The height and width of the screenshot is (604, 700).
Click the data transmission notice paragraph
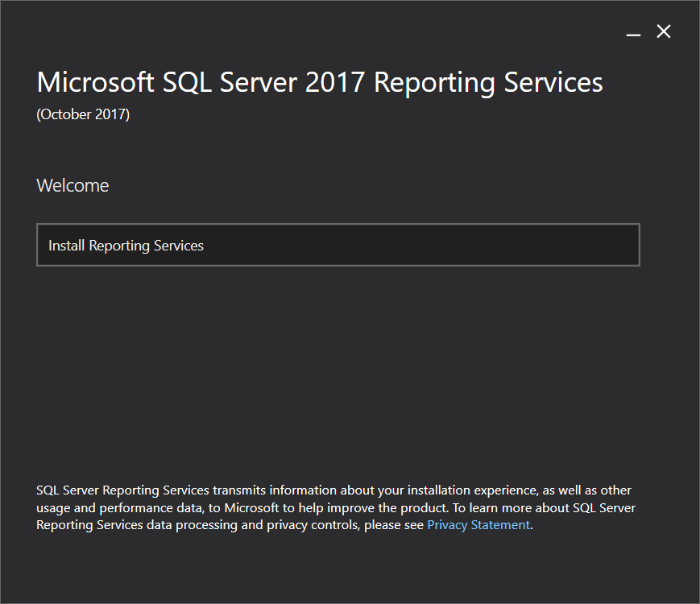point(335,507)
